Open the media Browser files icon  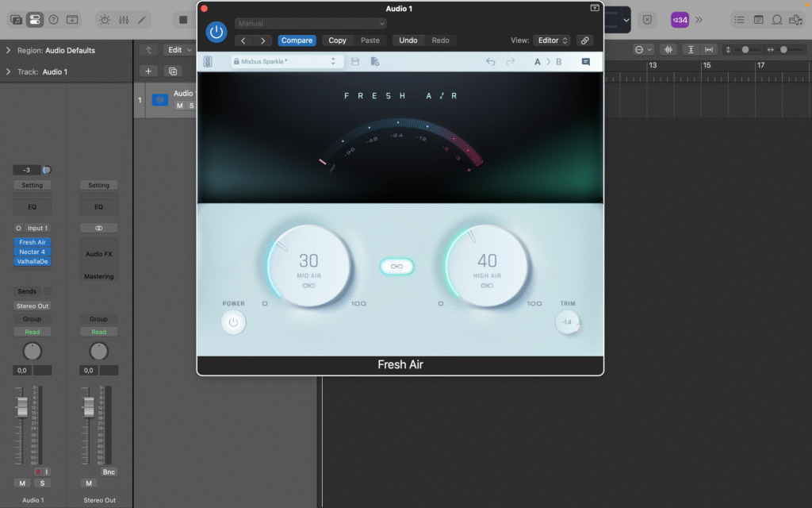[x=797, y=19]
